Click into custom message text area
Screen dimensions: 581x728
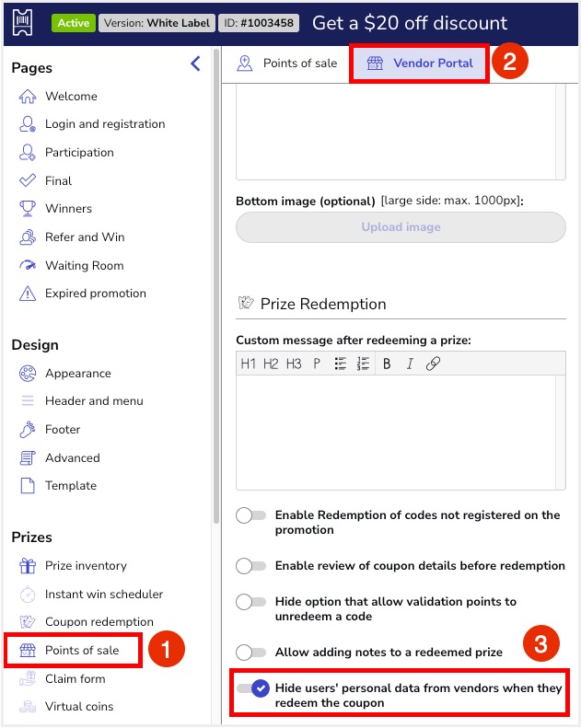pyautogui.click(x=401, y=433)
